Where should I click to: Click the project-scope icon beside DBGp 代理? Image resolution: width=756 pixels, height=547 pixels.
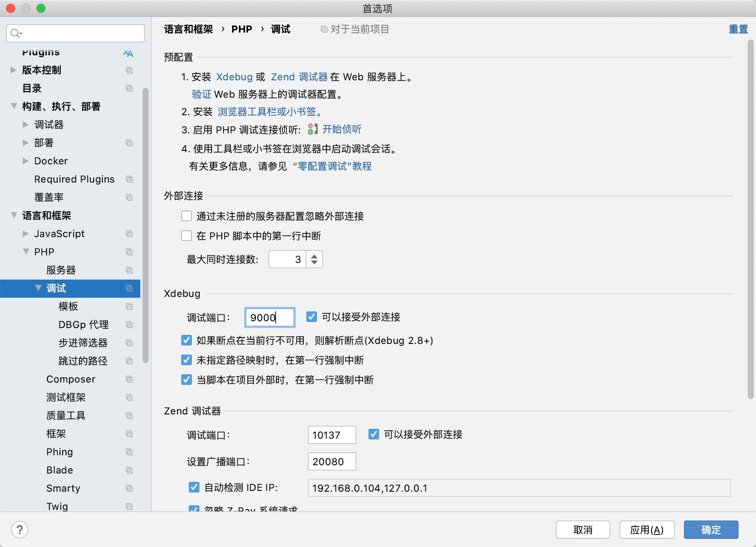129,325
